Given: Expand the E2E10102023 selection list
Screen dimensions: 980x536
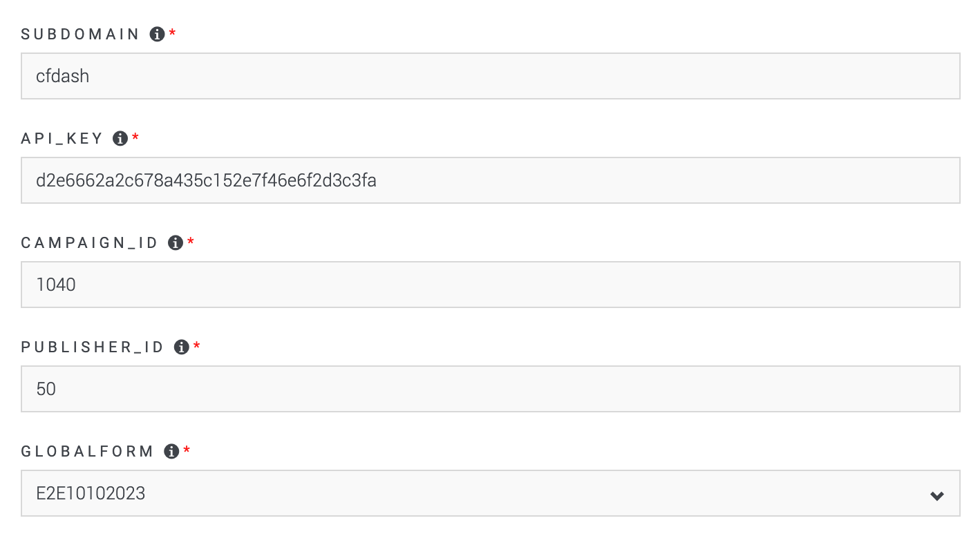Looking at the screenshot, I should tap(937, 493).
